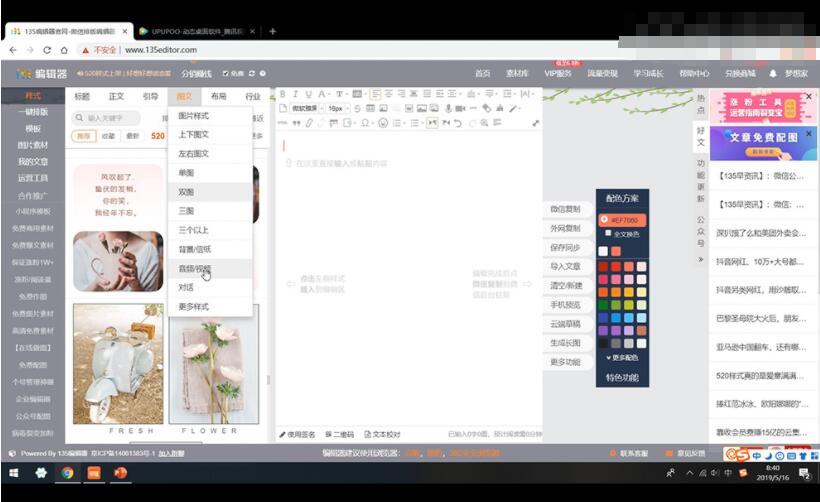Open the emoticon smiley picker
820x502 pixels.
coord(383,123)
